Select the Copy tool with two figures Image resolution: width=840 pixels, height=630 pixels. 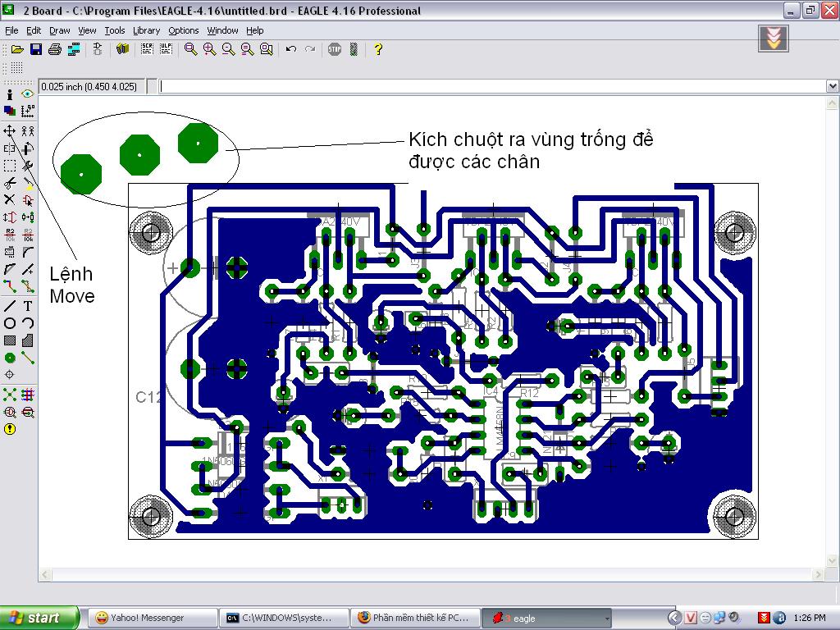click(x=27, y=130)
